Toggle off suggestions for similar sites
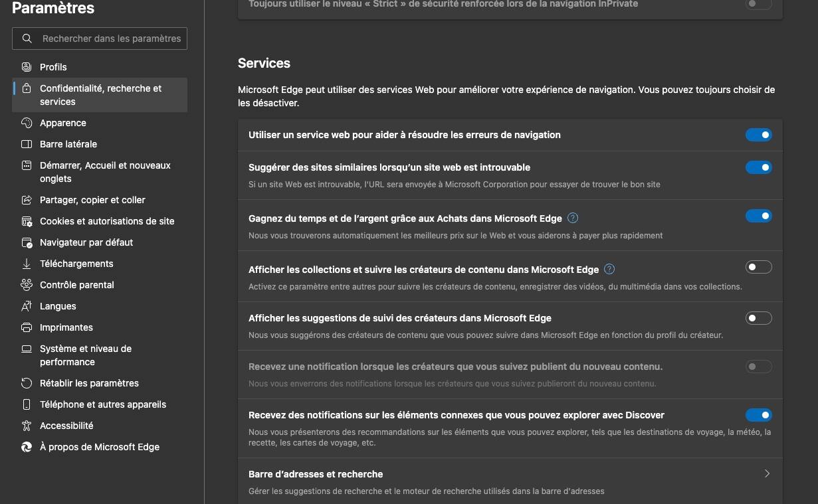The image size is (818, 504). coord(758,167)
